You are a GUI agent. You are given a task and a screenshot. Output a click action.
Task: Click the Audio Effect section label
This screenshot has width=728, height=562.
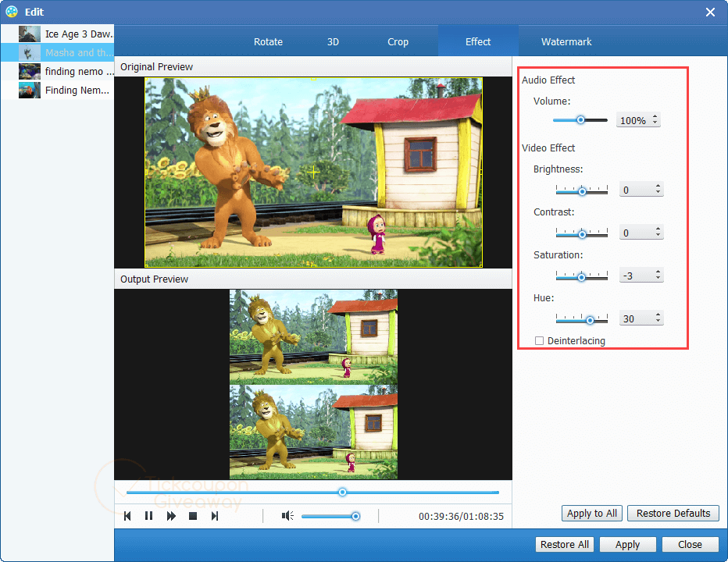click(548, 80)
